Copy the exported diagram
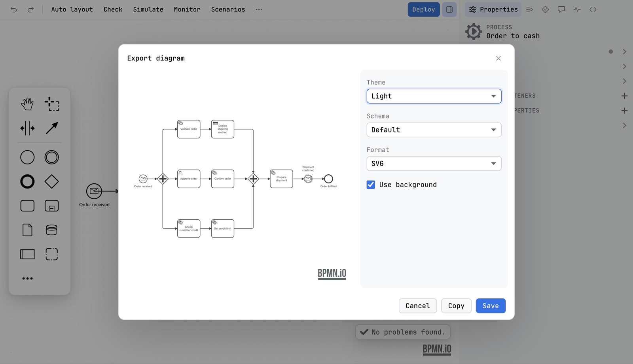 pos(456,306)
